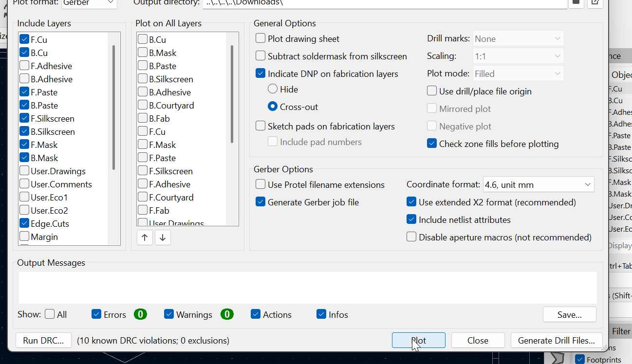
Task: Select the Cross-out radio option
Action: [x=273, y=107]
